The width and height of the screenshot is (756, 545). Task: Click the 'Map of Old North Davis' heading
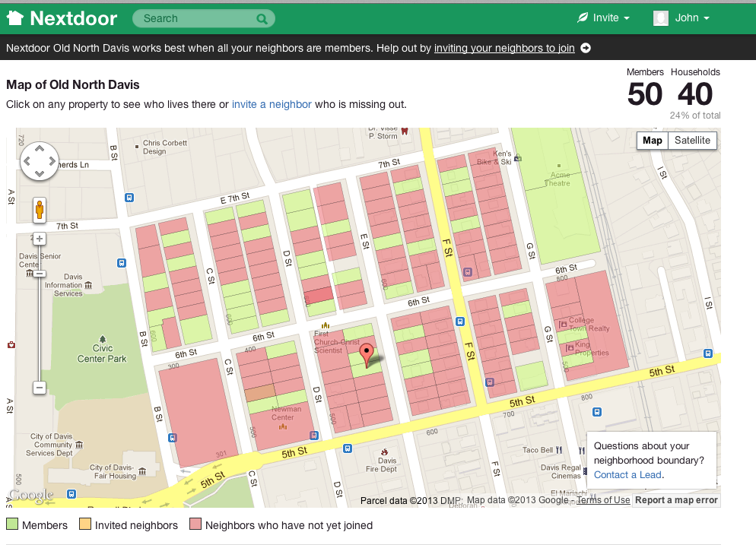point(73,85)
